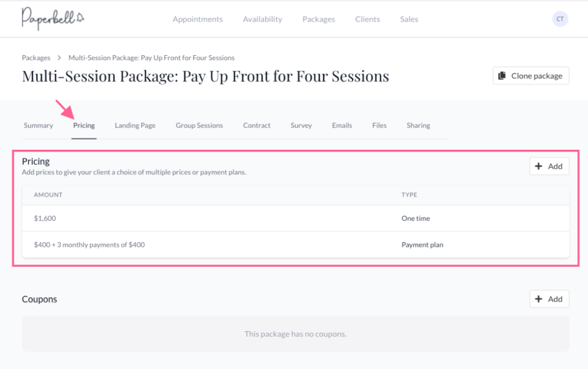The height and width of the screenshot is (369, 588).
Task: Select the Landing Page tab
Action: click(135, 126)
